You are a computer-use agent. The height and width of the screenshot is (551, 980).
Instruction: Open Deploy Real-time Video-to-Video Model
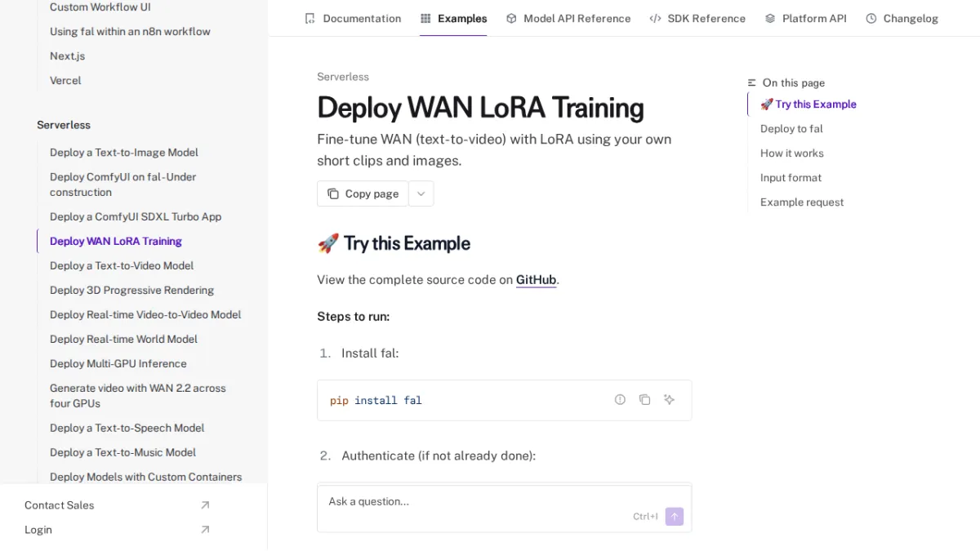click(x=145, y=315)
